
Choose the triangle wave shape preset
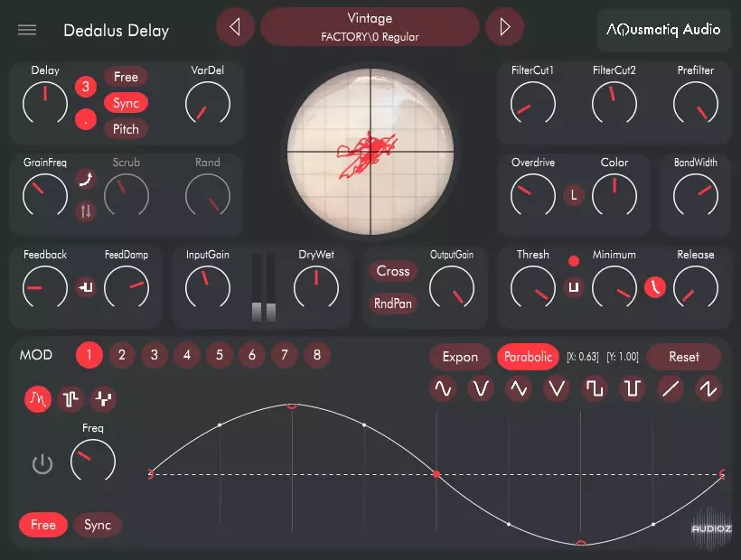click(519, 388)
